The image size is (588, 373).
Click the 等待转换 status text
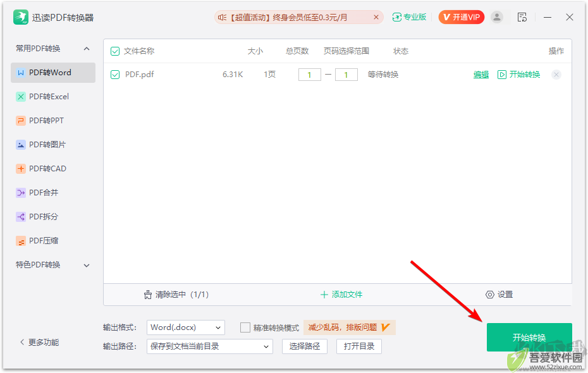383,74
